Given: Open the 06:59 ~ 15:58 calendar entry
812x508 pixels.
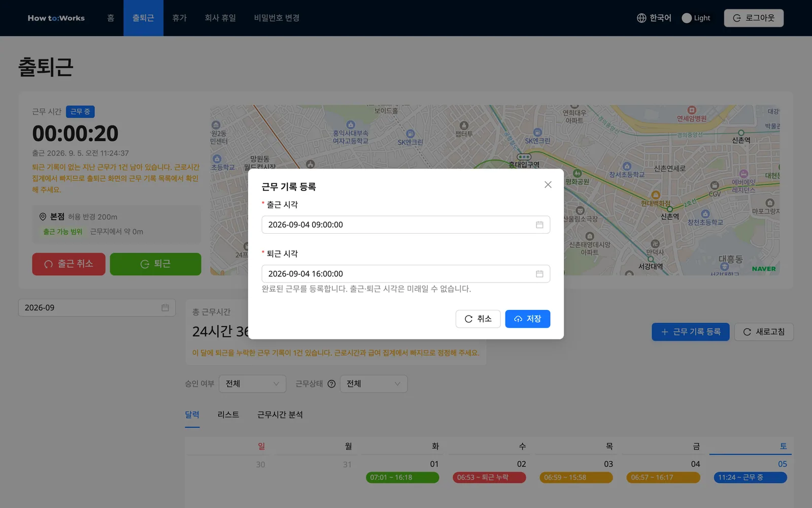Looking at the screenshot, I should point(576,478).
